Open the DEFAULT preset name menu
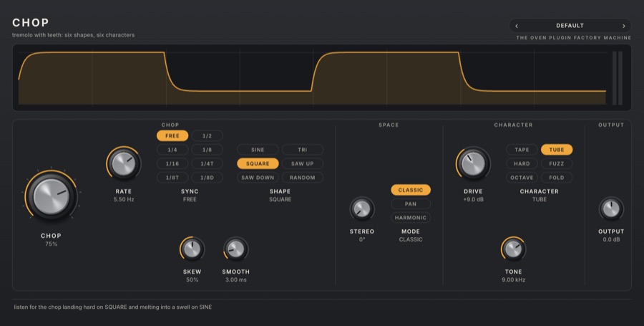This screenshot has height=326, width=644. point(570,26)
